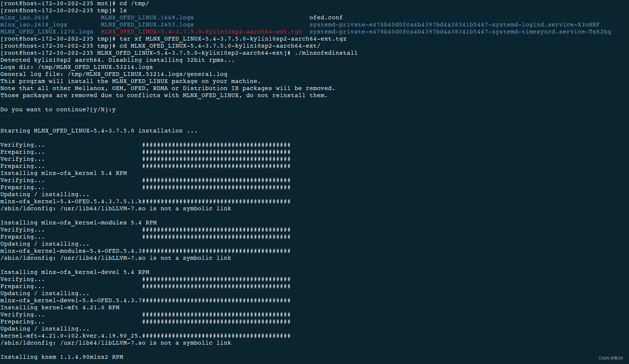Click 'Installing mlnx-ofa_kernel 5.4 RPM' line
629x364 pixels.
64,173
